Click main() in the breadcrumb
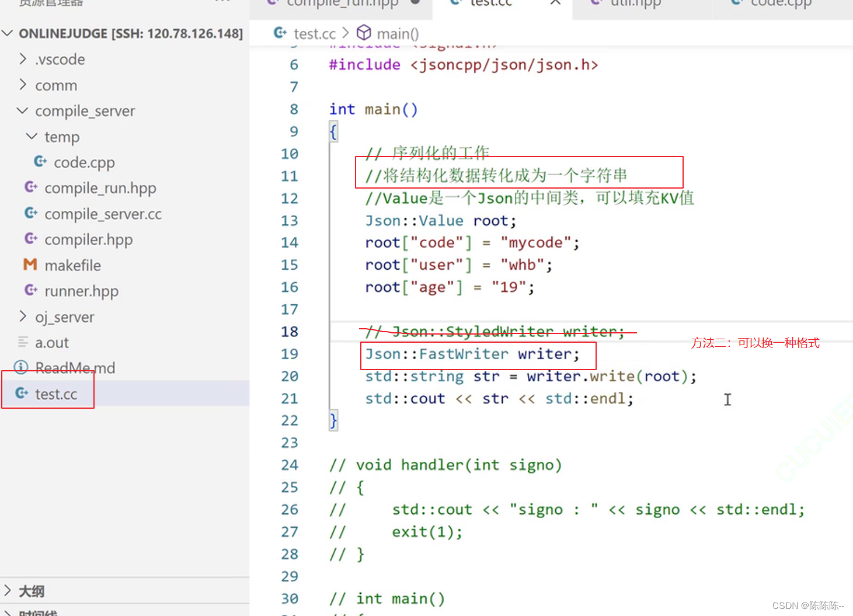 (398, 34)
